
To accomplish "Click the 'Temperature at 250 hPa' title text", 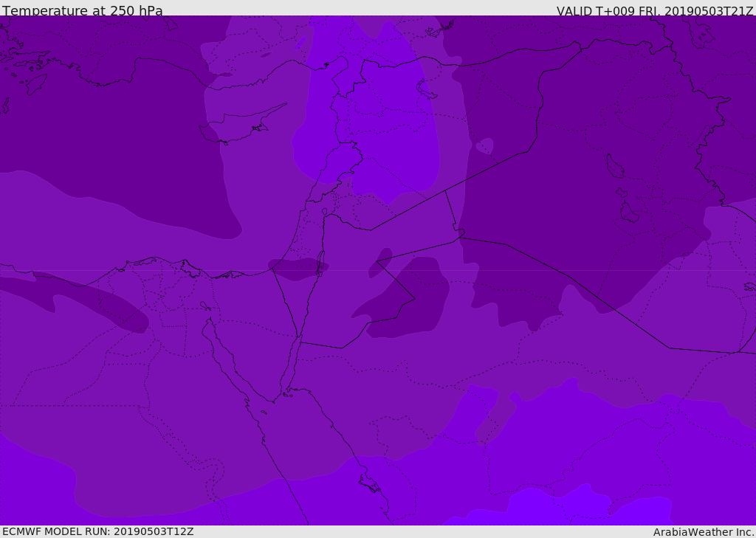I will pyautogui.click(x=83, y=10).
